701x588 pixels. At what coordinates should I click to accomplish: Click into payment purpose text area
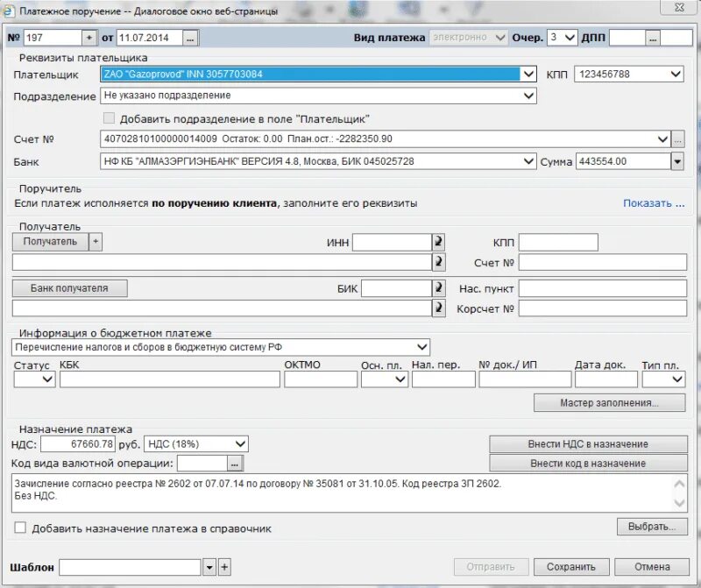coord(342,492)
